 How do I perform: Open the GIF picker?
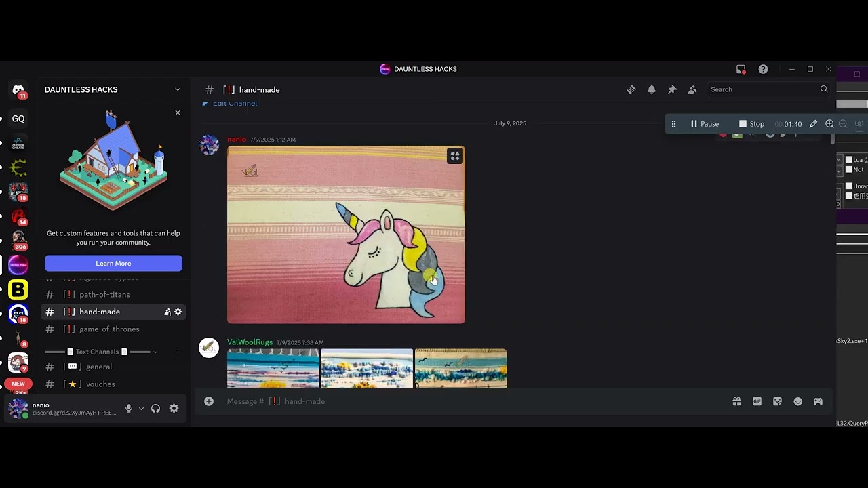pyautogui.click(x=757, y=401)
